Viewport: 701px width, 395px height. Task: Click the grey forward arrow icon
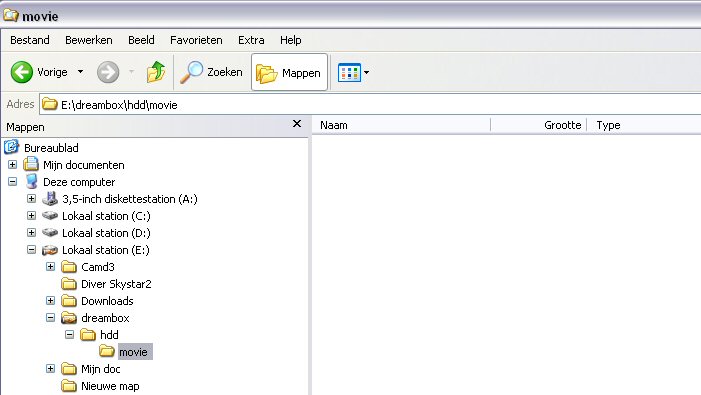click(x=108, y=72)
